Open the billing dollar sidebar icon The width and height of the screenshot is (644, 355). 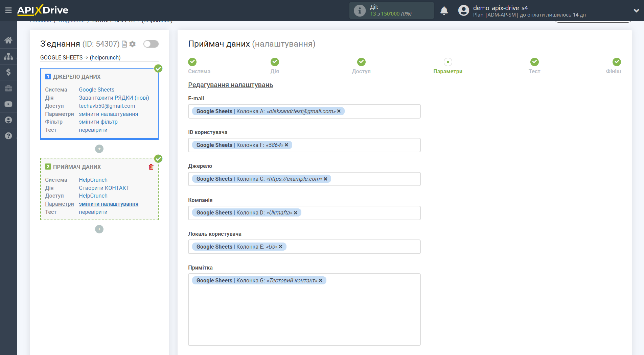8,72
